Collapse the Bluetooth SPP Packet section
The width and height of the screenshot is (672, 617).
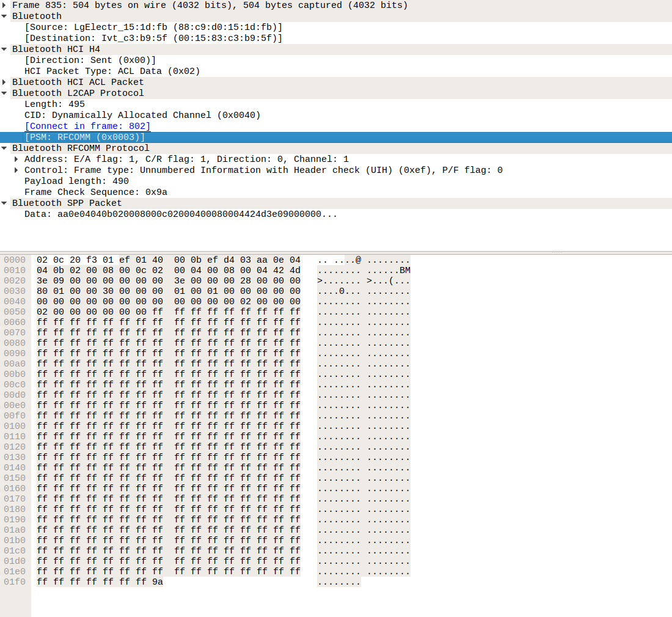(x=5, y=203)
